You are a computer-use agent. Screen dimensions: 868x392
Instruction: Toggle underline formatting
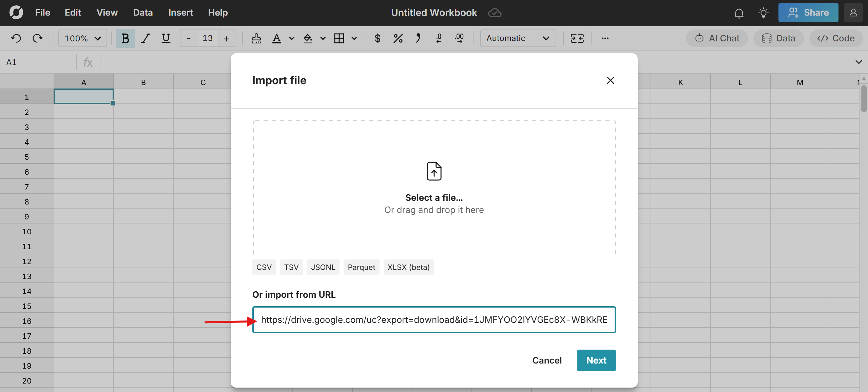(x=166, y=38)
